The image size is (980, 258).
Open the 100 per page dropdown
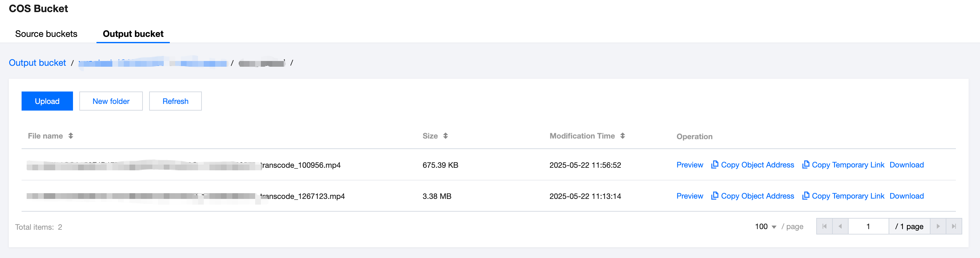coord(765,227)
